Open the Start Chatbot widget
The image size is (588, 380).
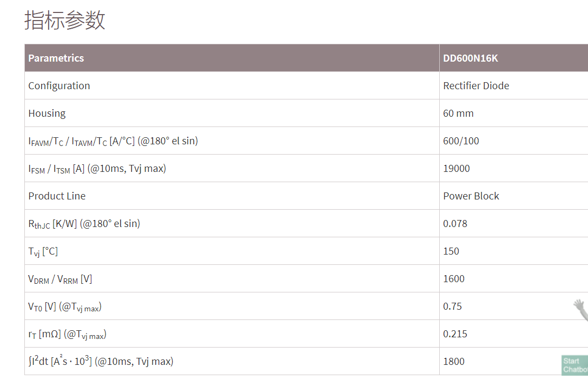pyautogui.click(x=574, y=365)
